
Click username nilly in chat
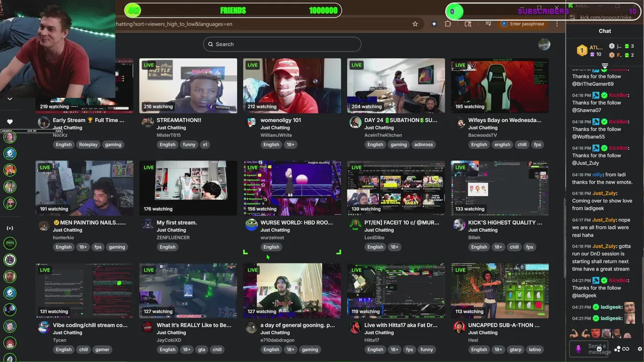[x=597, y=174]
